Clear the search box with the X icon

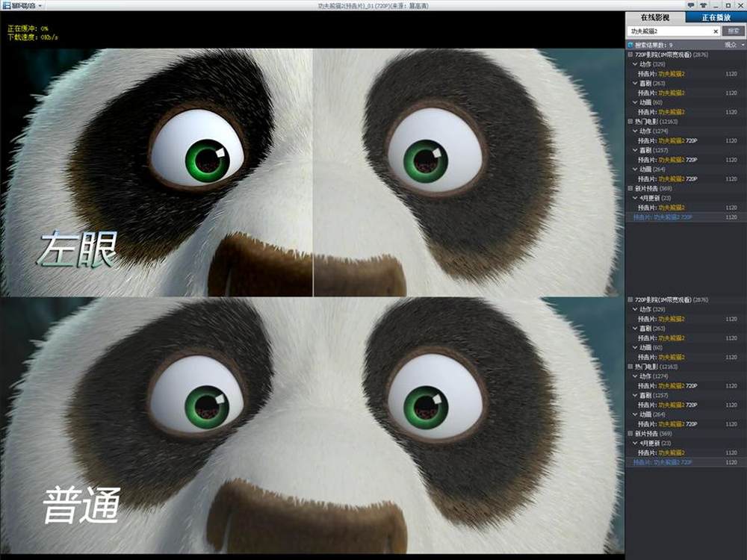coord(715,31)
